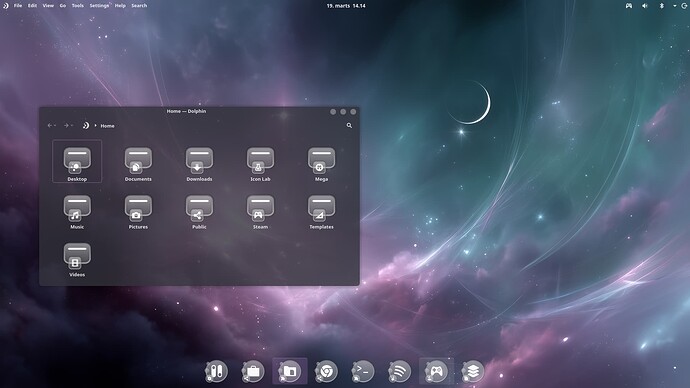Open the volume tray icon
The height and width of the screenshot is (388, 690).
645,6
